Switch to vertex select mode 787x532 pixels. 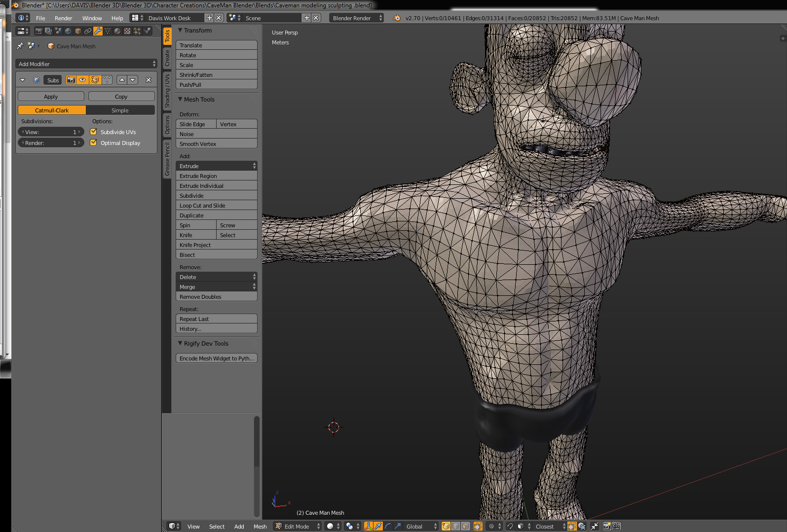[446, 526]
